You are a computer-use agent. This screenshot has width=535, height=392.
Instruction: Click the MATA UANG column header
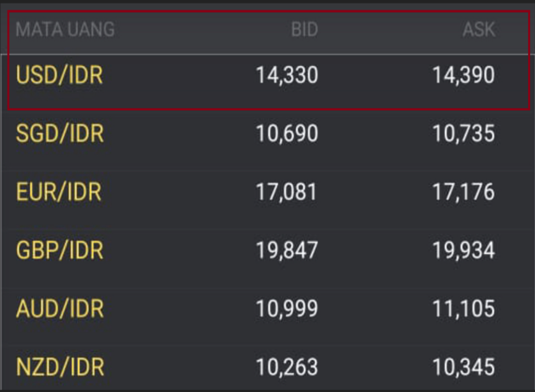(65, 30)
